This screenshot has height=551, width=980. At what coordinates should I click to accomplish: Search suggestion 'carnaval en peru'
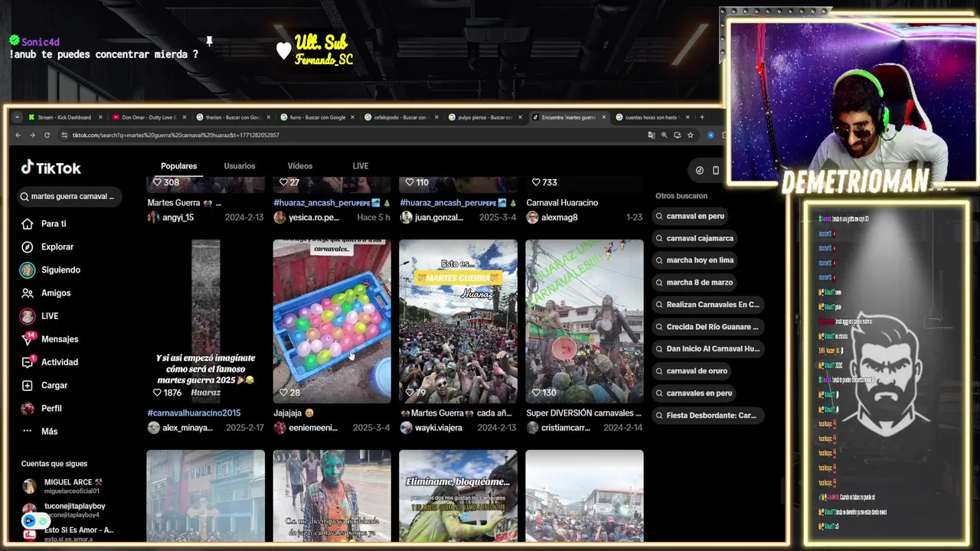tap(689, 216)
